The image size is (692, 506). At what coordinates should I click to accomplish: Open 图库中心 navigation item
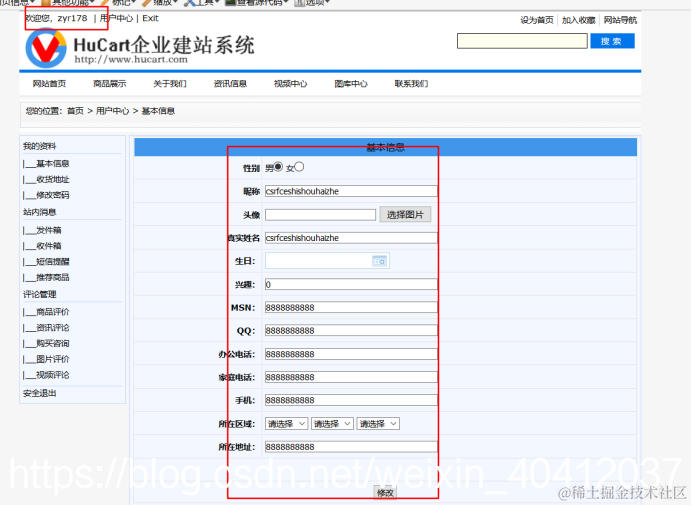pyautogui.click(x=351, y=84)
